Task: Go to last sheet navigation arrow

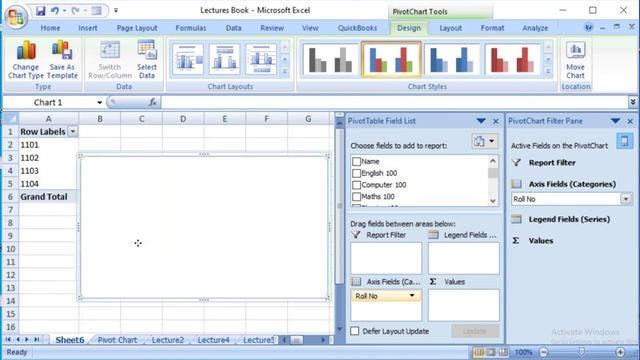Action: [x=37, y=340]
